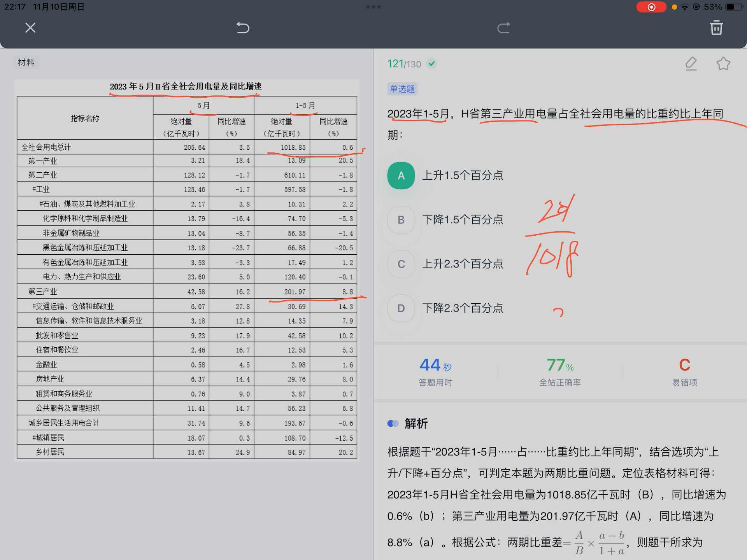Tap the pencil note icon
747x560 pixels.
tap(691, 64)
